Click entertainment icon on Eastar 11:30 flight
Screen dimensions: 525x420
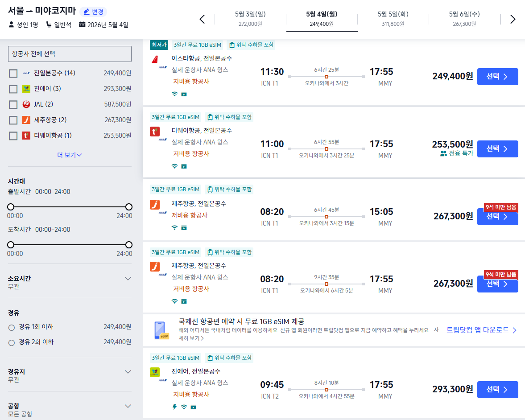pyautogui.click(x=184, y=94)
